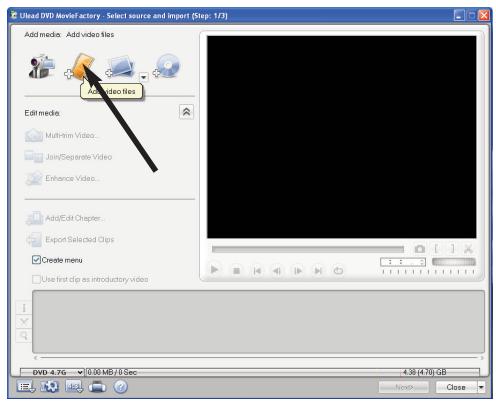The height and width of the screenshot is (404, 496).
Task: Enable Use first clip as introductory video
Action: [x=36, y=279]
